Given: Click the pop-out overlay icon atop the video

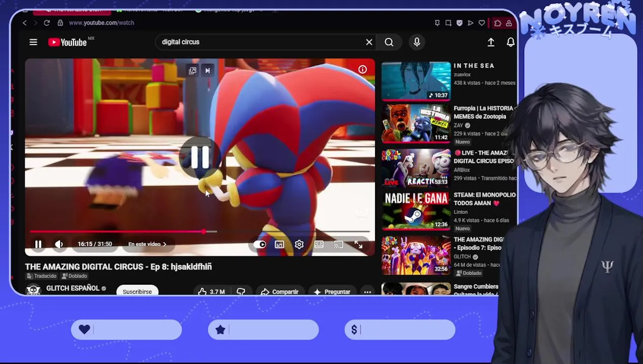Looking at the screenshot, I should click(193, 71).
